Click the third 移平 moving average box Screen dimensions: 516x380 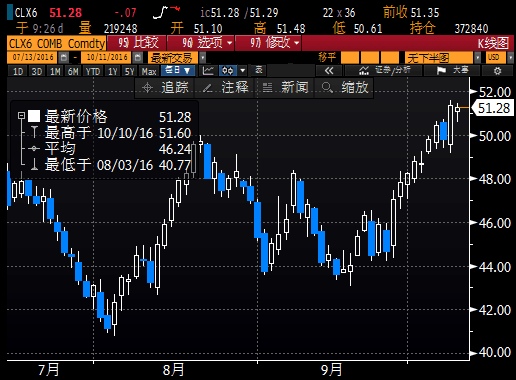pyautogui.click(x=389, y=58)
